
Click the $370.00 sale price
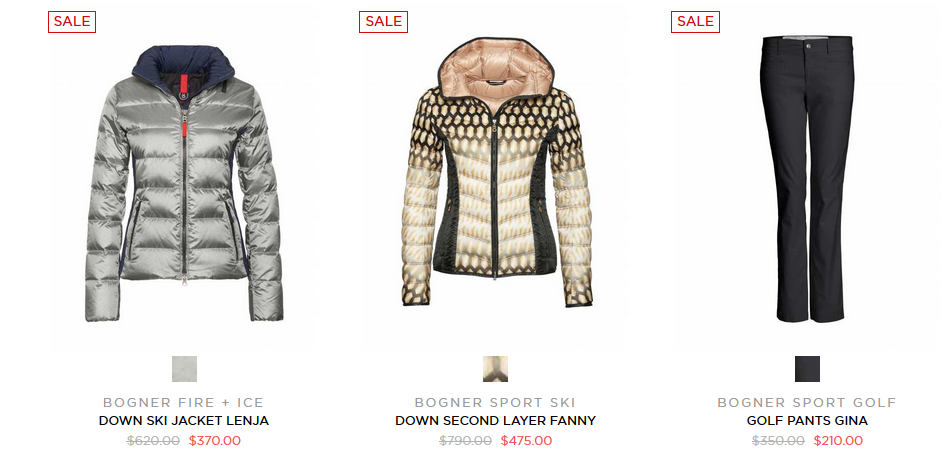click(214, 441)
